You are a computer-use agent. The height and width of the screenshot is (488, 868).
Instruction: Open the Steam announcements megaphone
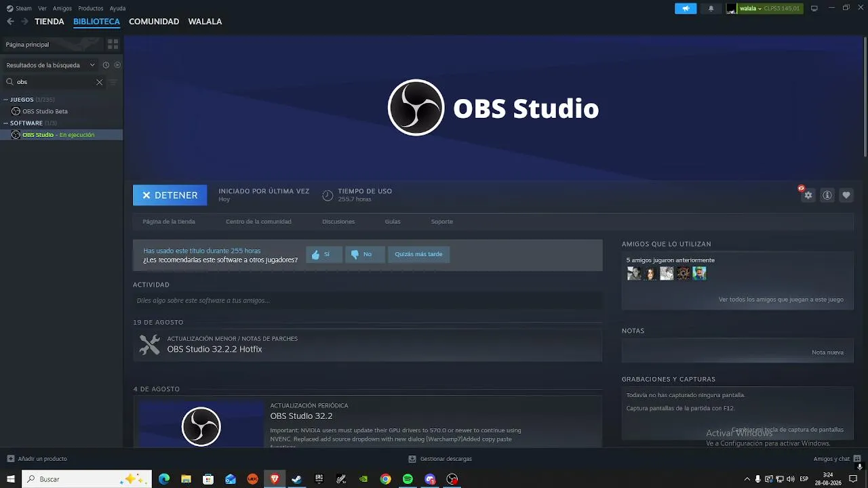(686, 9)
